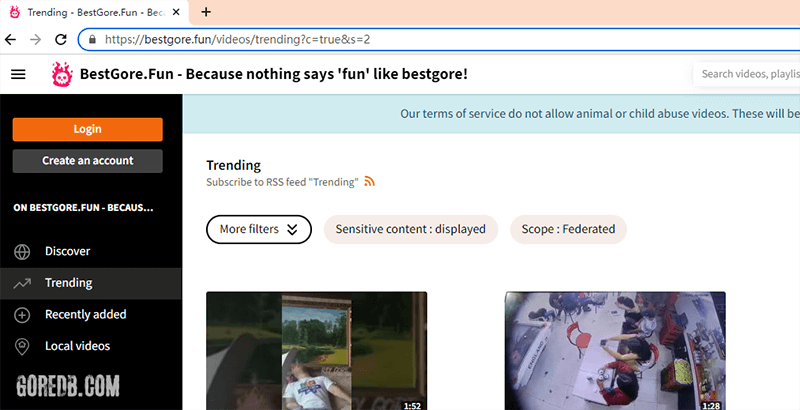Open the video thumbnail with 1:52 duration
800x410 pixels.
coord(316,351)
